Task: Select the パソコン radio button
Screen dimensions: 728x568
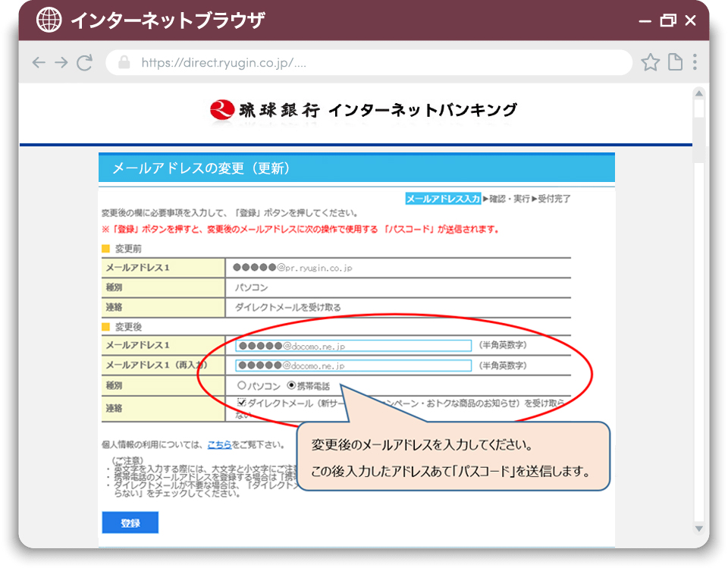Action: (x=242, y=386)
